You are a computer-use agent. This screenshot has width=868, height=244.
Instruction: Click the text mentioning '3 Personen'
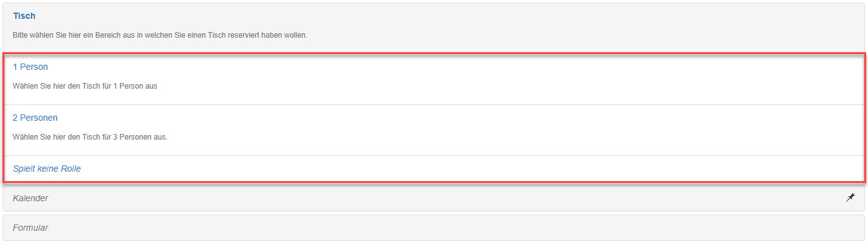pos(90,137)
